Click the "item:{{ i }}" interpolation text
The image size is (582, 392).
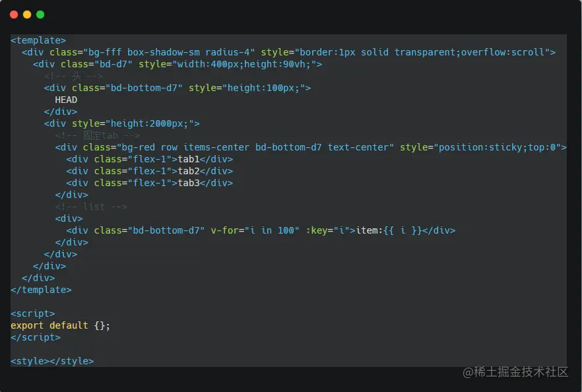pyautogui.click(x=389, y=230)
